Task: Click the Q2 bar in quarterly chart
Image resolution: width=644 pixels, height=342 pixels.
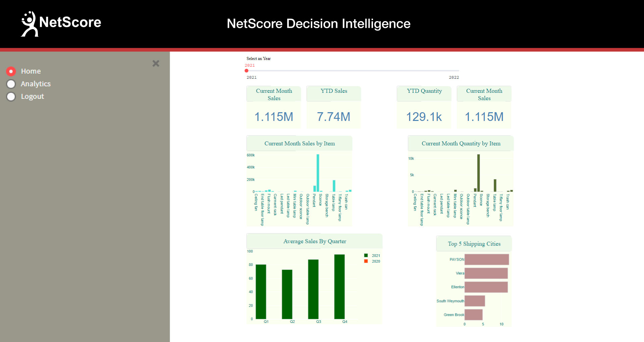Action: (287, 294)
